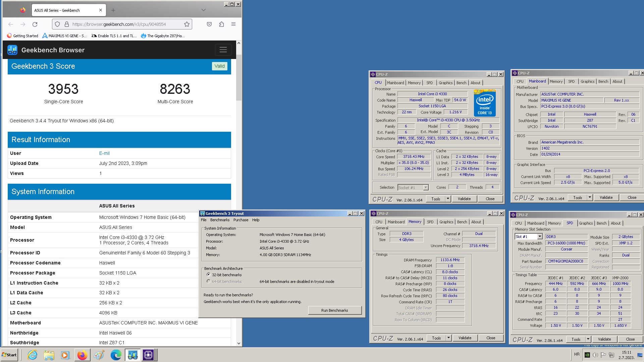Screen dimensions: 644x362
Task: Open Slot #1 memory slot dropdown
Action: [540, 237]
